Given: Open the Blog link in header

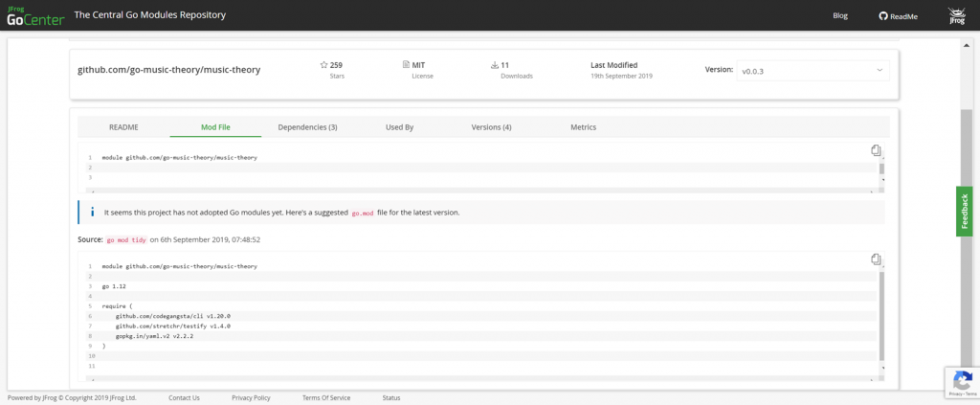Looking at the screenshot, I should tap(840, 15).
